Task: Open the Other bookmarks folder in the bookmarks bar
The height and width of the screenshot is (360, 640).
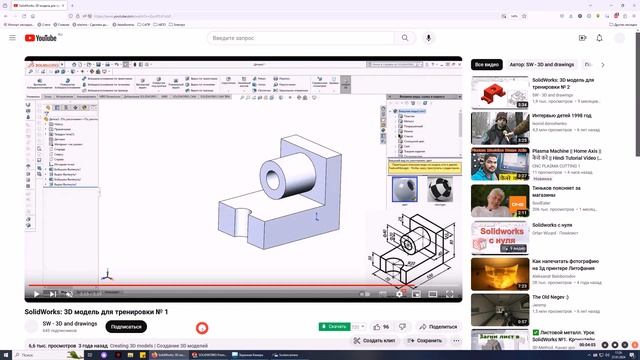Action: (x=623, y=24)
